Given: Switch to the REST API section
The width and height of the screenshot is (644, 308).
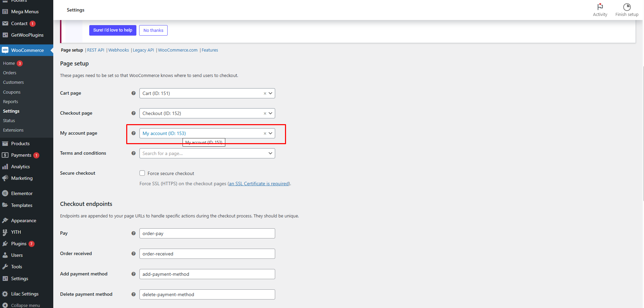Looking at the screenshot, I should click(96, 50).
